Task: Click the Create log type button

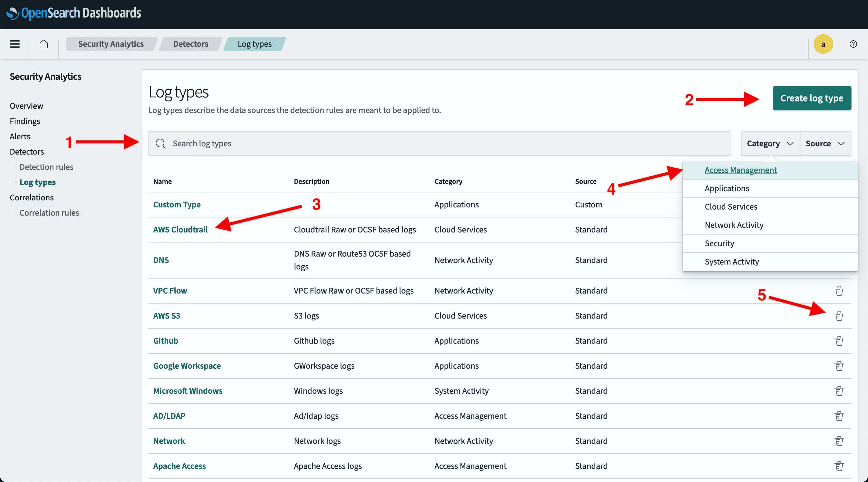Action: coord(812,98)
